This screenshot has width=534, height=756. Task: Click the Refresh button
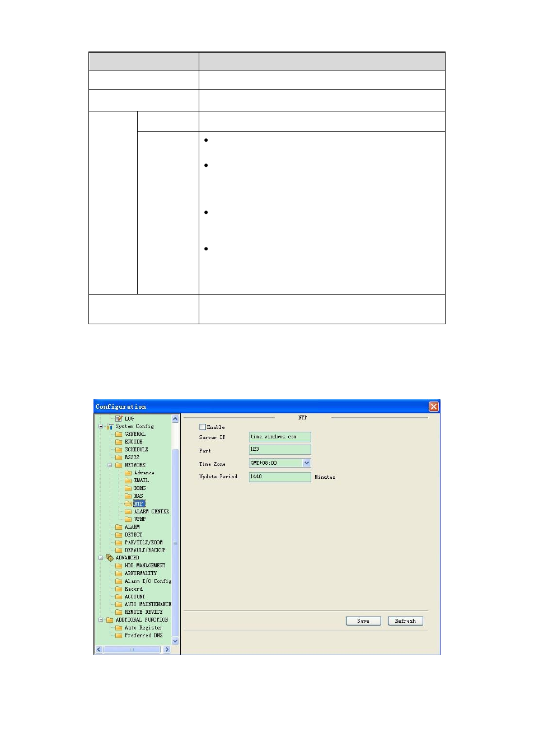coord(405,621)
